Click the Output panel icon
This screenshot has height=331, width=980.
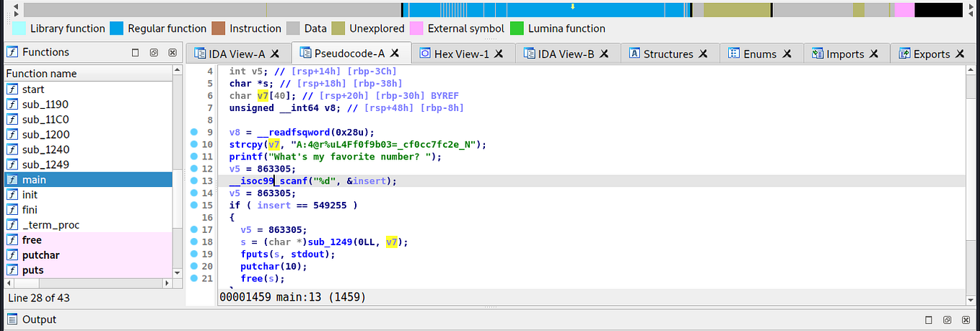click(x=13, y=319)
